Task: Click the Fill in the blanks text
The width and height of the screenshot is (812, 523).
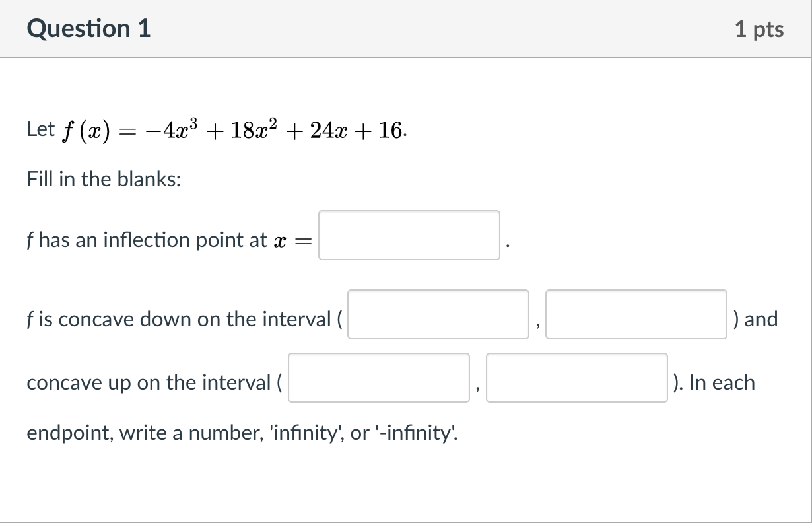Action: (x=103, y=179)
